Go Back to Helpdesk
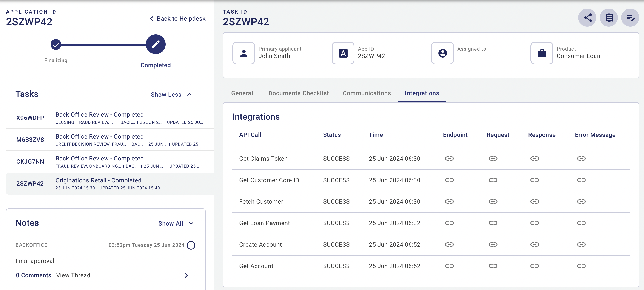 coord(177,19)
